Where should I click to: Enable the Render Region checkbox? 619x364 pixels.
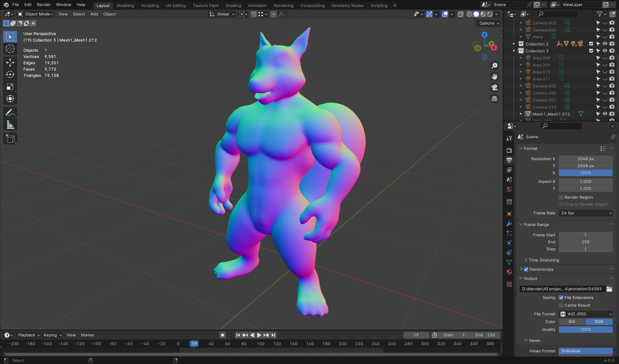tap(561, 197)
